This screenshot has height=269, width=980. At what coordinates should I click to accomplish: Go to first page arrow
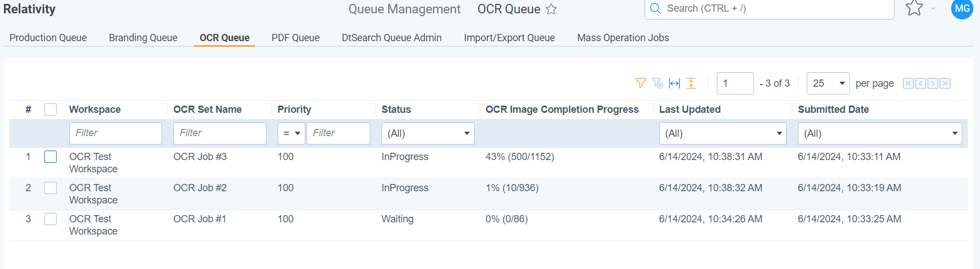tap(908, 83)
